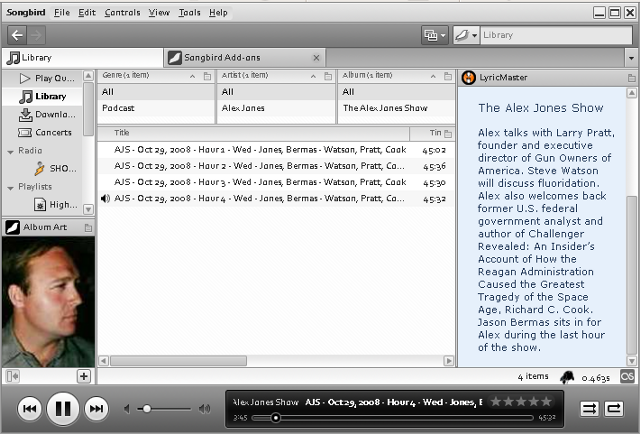Skip to next track
640x434 pixels.
tap(96, 409)
